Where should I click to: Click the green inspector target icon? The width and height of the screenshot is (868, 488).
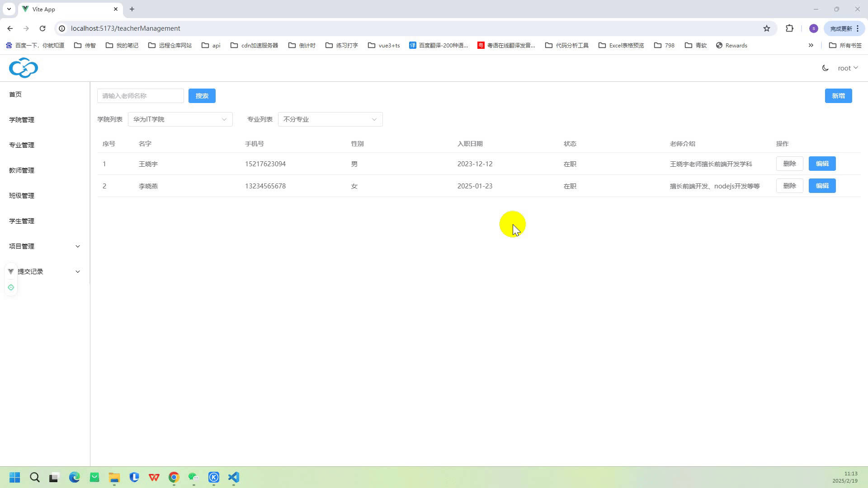[11, 287]
